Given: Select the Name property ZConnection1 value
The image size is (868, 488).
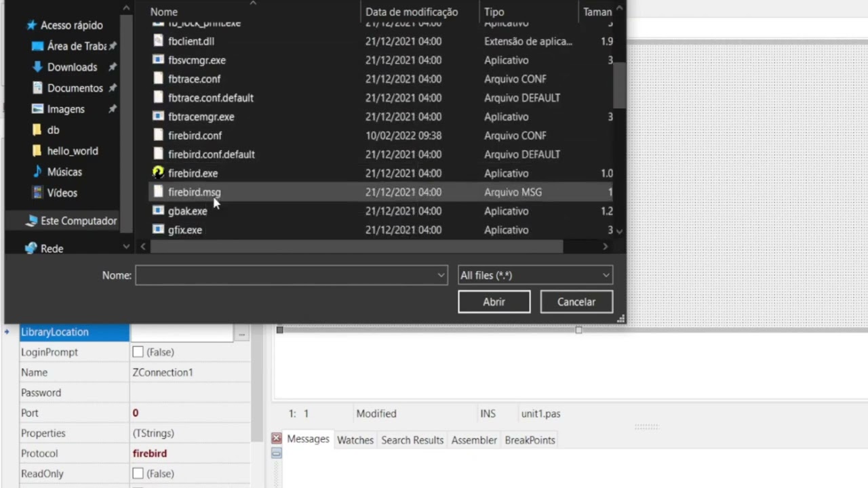Looking at the screenshot, I should 163,372.
